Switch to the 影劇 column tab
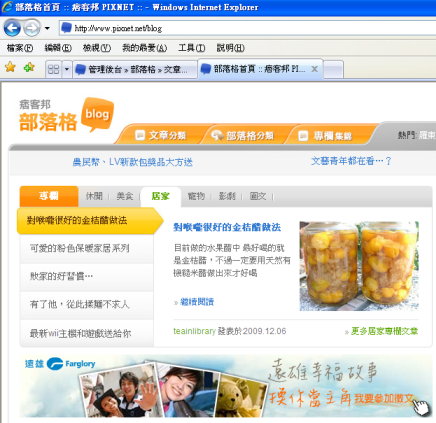 [227, 196]
